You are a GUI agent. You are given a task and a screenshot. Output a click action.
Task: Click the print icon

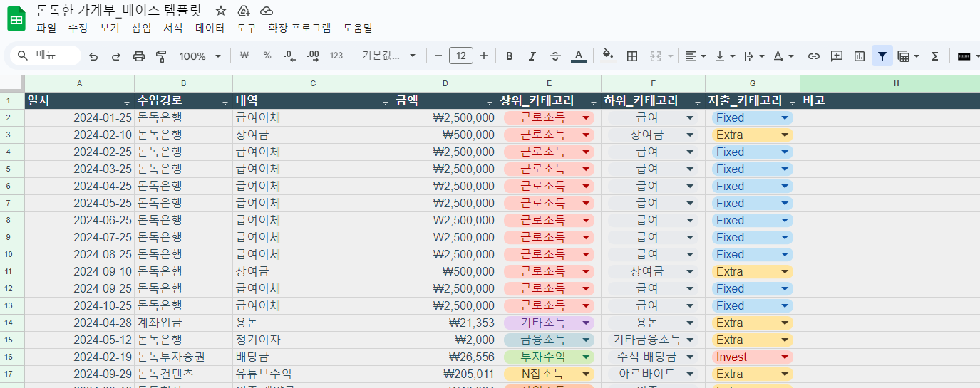(x=139, y=56)
